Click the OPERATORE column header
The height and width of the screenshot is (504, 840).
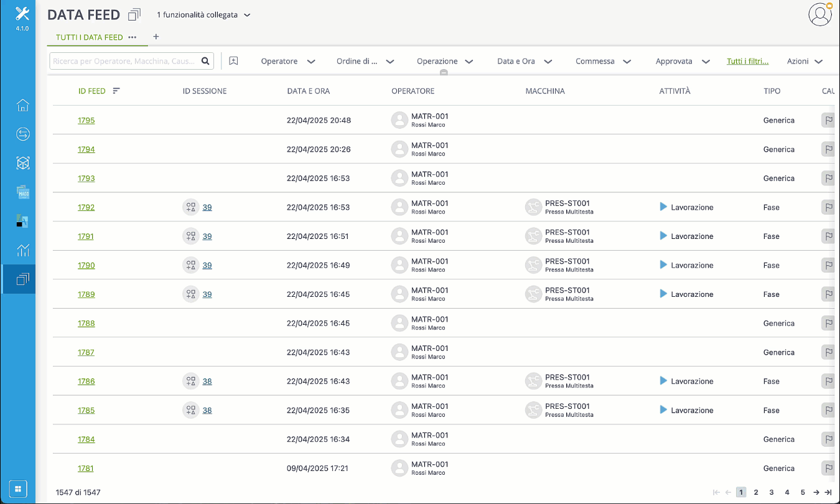[x=413, y=91]
